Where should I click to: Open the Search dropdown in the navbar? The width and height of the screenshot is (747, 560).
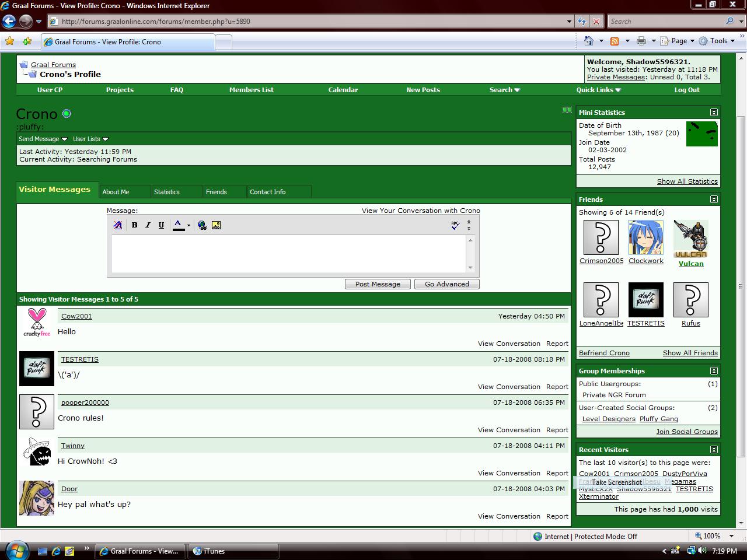pos(505,90)
